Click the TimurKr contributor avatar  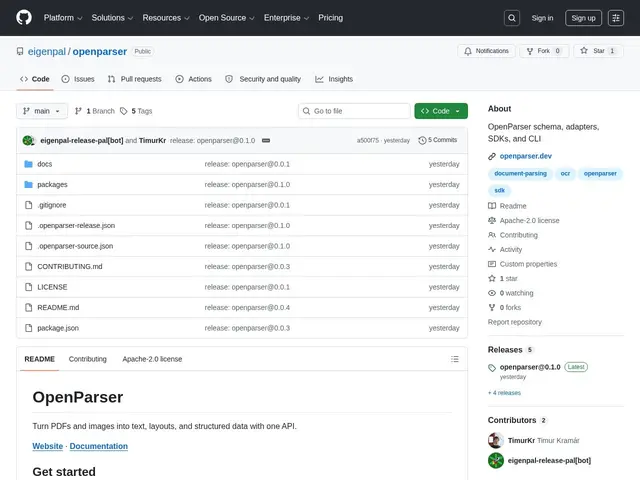point(496,440)
